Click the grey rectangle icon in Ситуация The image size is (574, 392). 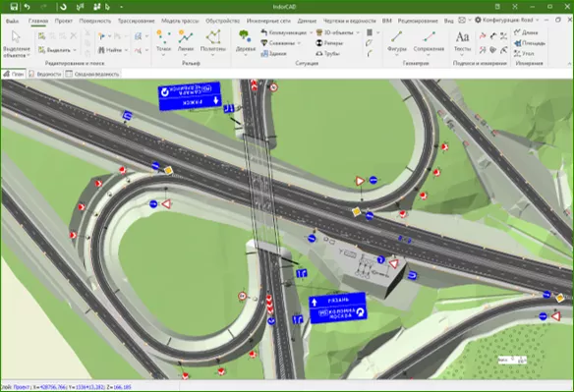pos(370,32)
